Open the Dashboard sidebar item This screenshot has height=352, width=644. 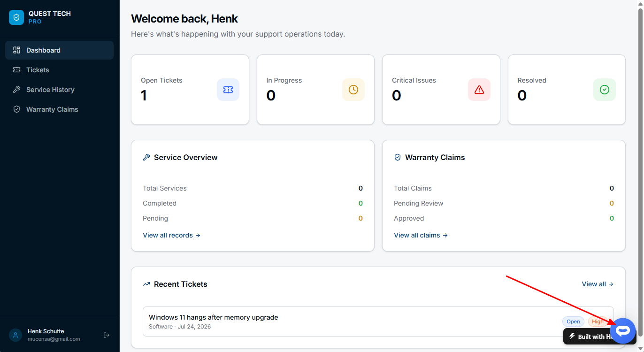pyautogui.click(x=59, y=50)
